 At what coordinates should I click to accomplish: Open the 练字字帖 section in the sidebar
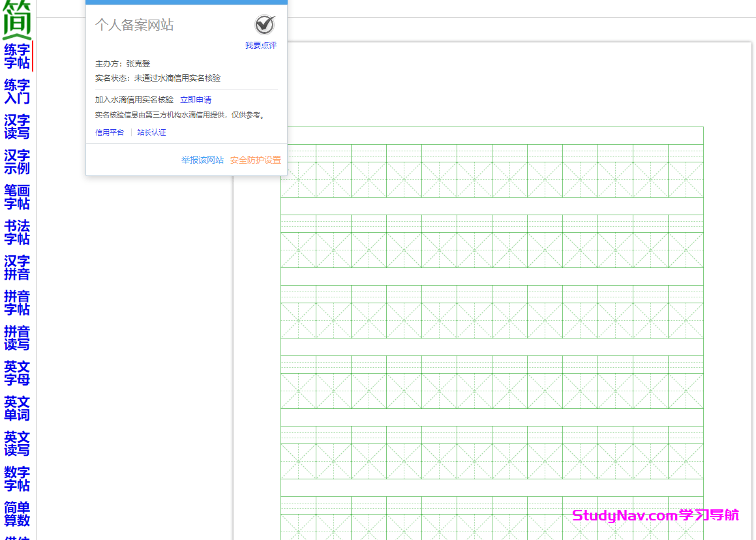point(17,55)
